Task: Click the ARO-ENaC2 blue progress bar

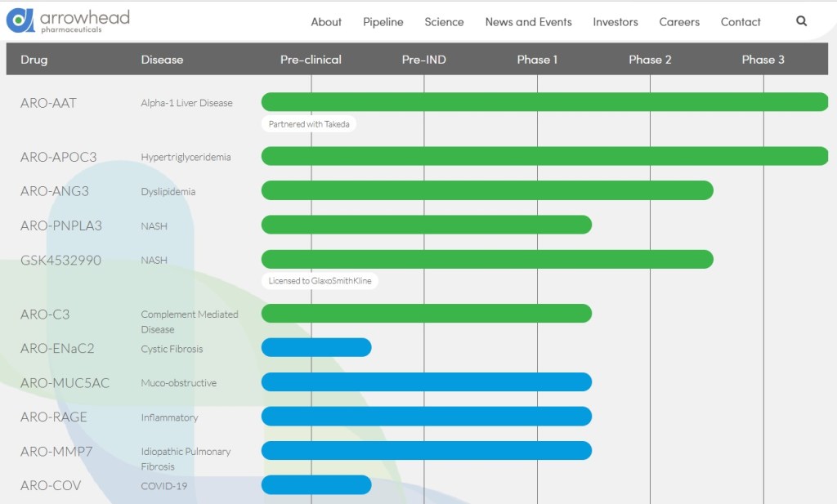Action: click(316, 348)
